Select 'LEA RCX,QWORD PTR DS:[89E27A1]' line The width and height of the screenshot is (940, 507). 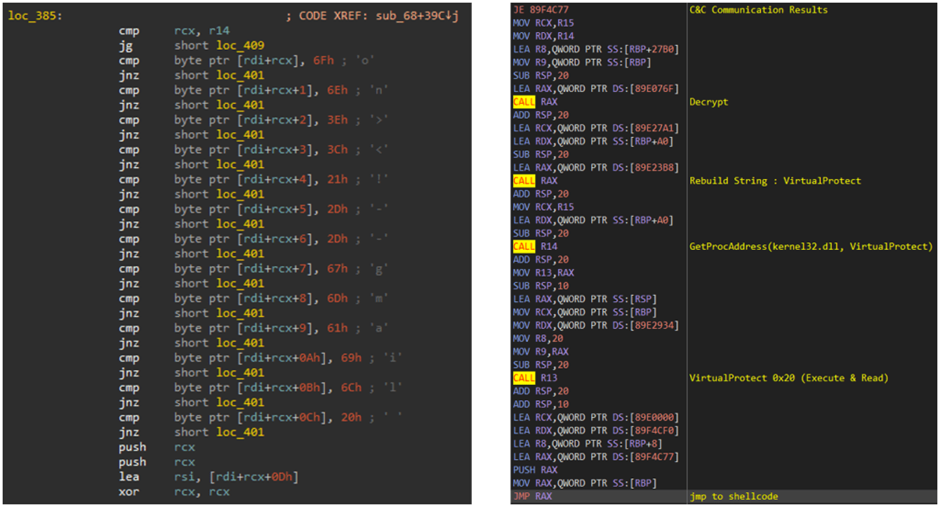tap(596, 128)
